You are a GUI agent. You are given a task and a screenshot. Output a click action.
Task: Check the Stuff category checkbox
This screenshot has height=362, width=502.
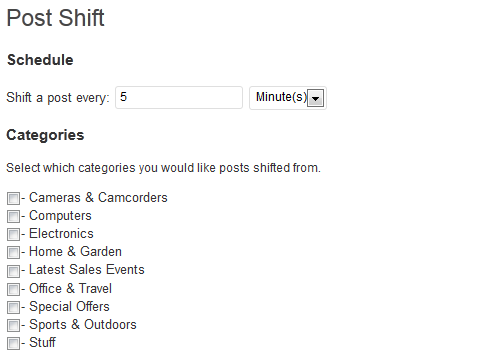(13, 343)
